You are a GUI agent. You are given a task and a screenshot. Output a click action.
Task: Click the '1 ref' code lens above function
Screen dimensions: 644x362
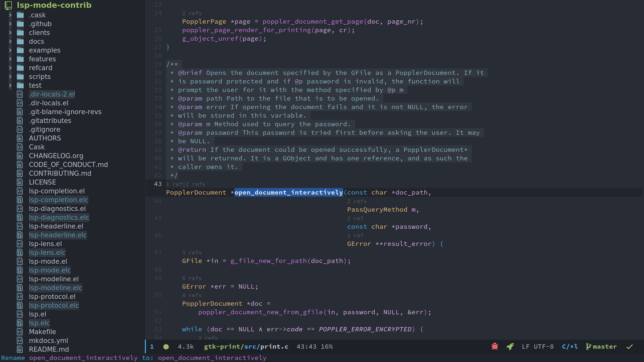[x=174, y=184]
